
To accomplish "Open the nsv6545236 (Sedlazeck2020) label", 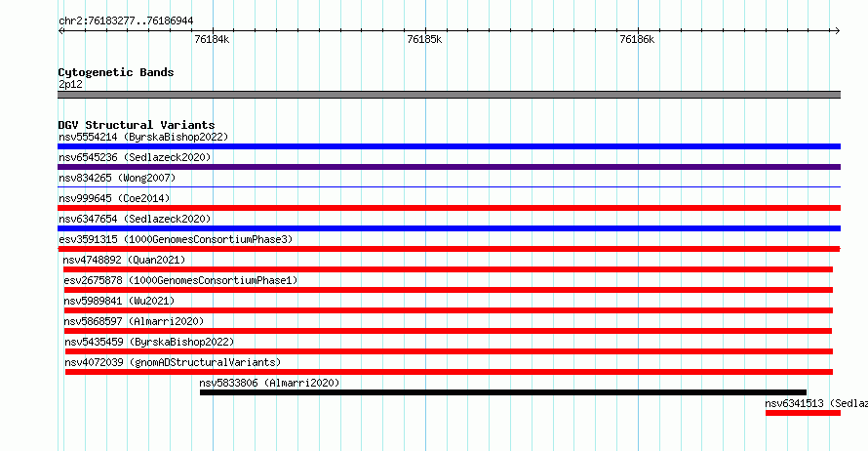I will [x=135, y=157].
